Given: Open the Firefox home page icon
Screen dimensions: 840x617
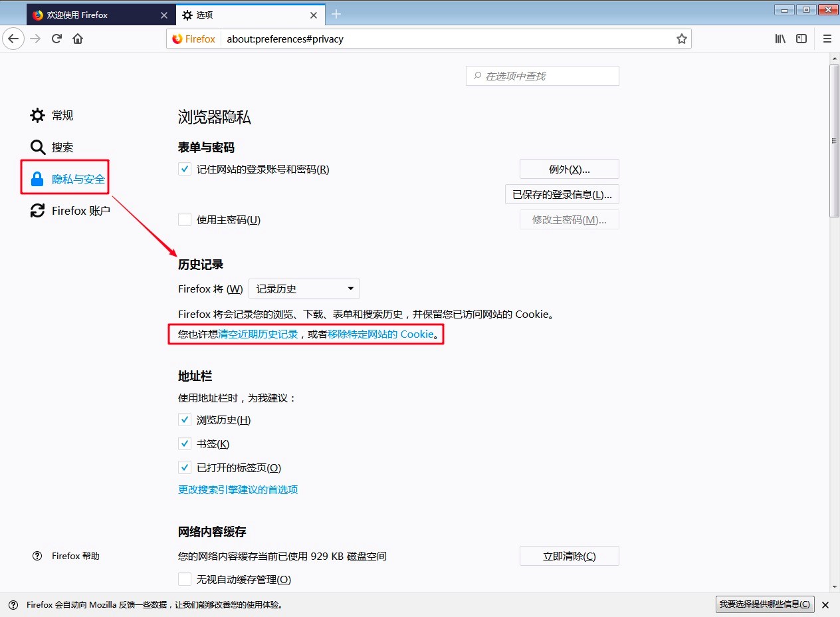Looking at the screenshot, I should tap(78, 39).
